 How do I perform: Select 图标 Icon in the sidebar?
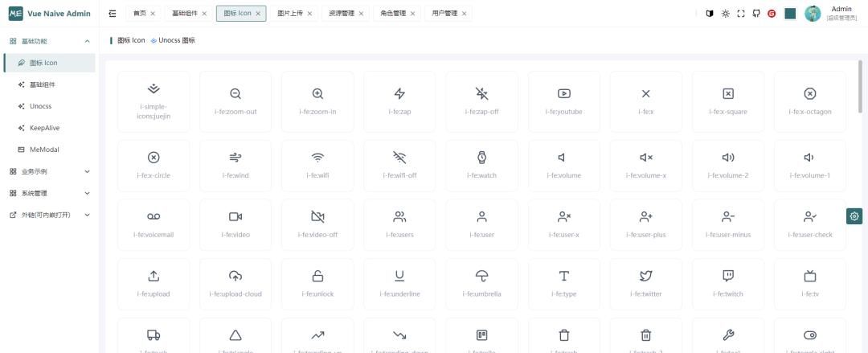tap(49, 63)
